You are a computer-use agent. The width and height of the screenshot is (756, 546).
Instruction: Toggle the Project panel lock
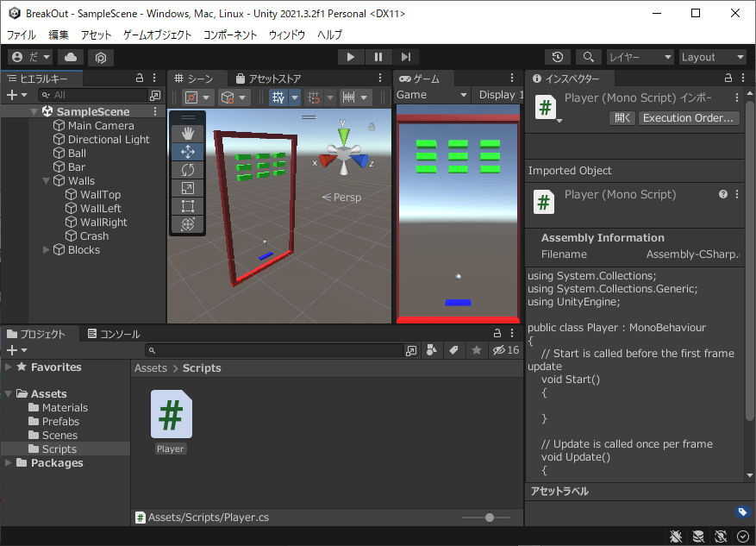(x=497, y=333)
